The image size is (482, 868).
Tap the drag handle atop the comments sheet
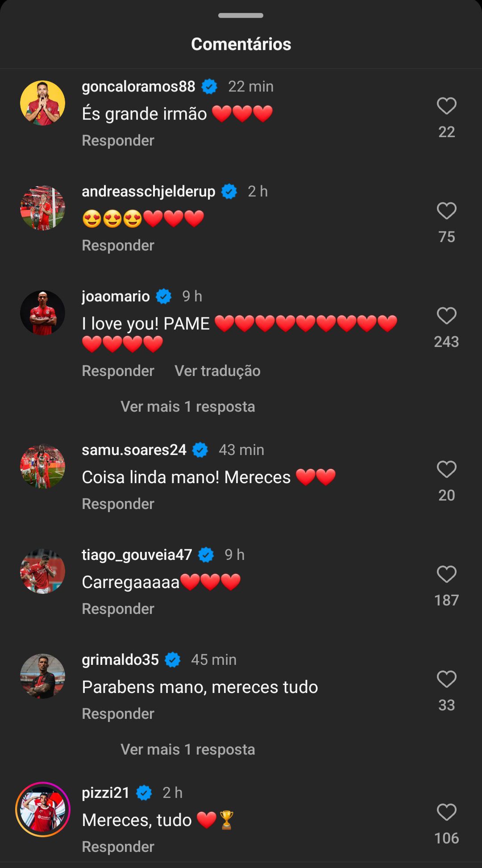241,16
